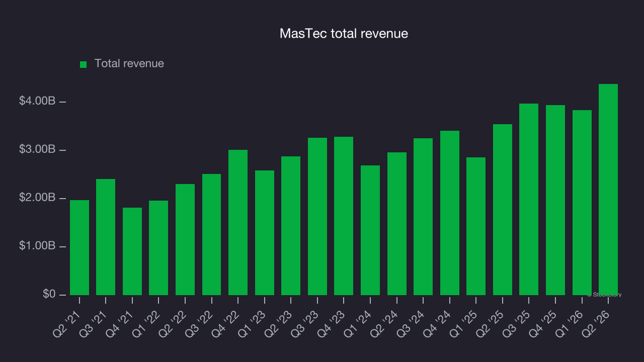This screenshot has height=362, width=644.
Task: Click the $3.00B y-axis label
Action: (x=37, y=149)
